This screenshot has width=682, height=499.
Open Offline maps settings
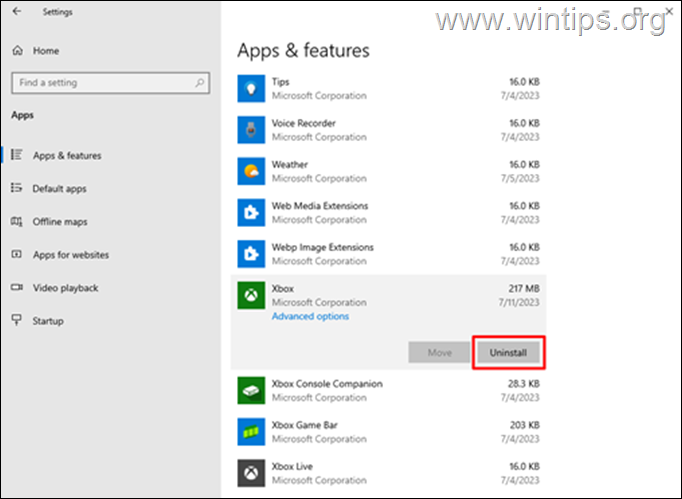tap(60, 222)
